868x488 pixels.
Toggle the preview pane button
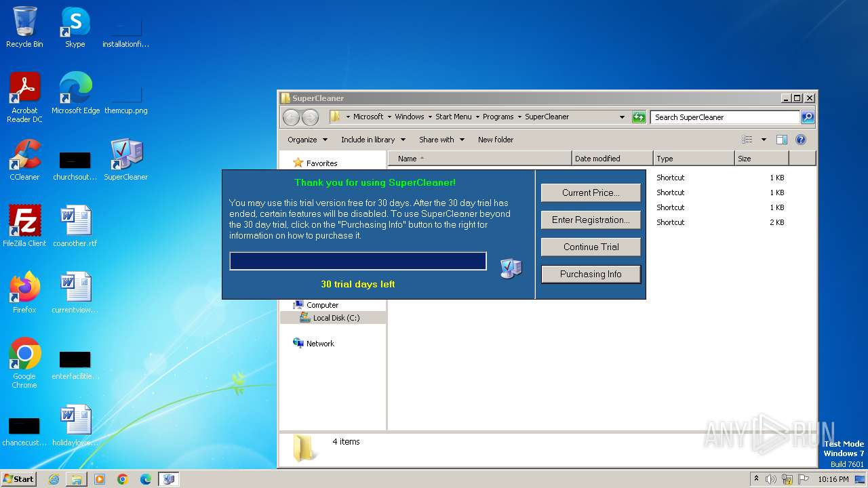[x=781, y=140]
